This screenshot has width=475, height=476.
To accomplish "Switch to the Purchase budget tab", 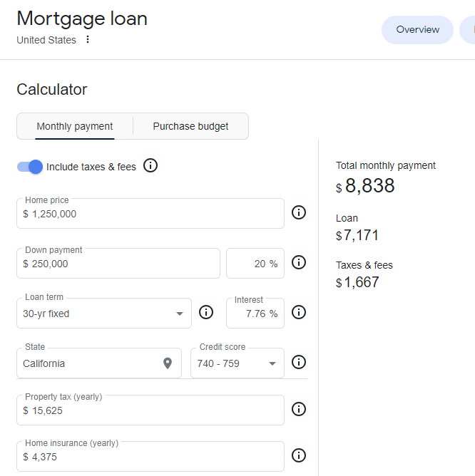I will (x=190, y=126).
